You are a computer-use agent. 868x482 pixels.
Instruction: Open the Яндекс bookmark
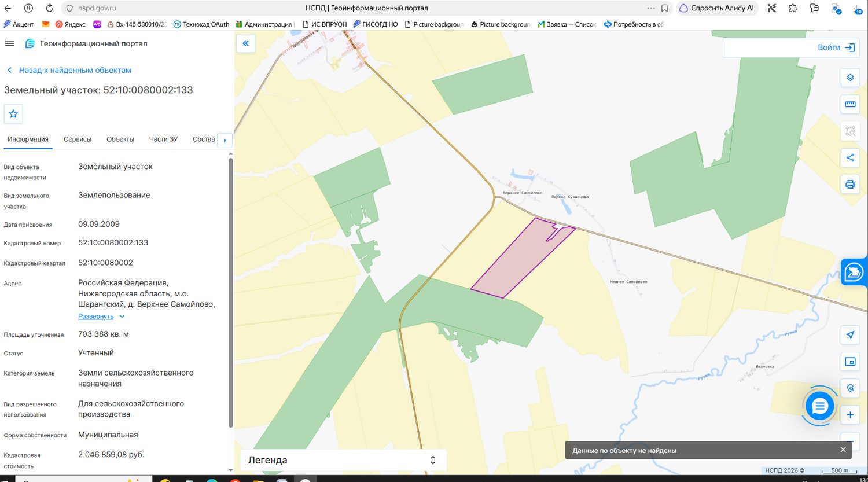[70, 24]
